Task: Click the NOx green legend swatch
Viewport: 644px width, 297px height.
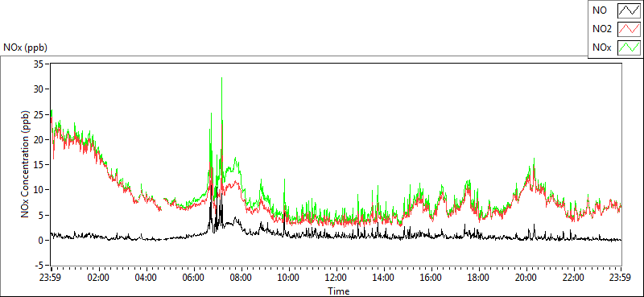Action: [x=629, y=47]
